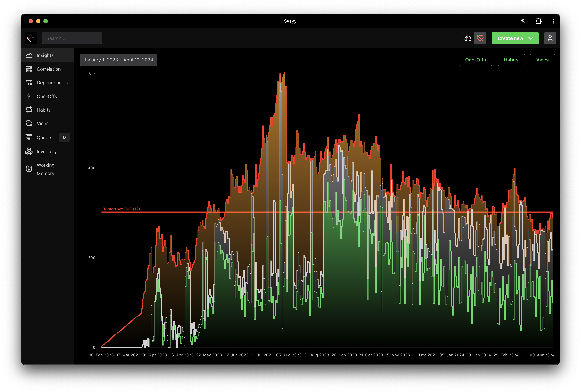Click the Habits loop icon
Screen dimensions: 581x392
29,110
